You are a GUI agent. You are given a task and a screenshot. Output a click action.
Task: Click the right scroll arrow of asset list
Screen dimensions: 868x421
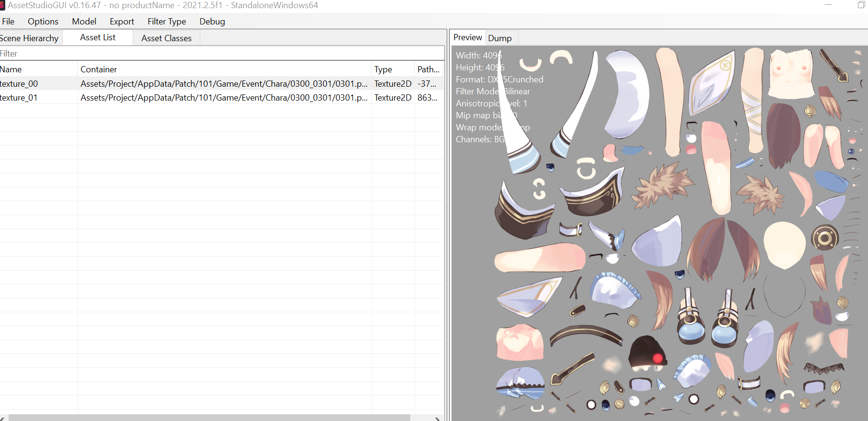pos(437,419)
